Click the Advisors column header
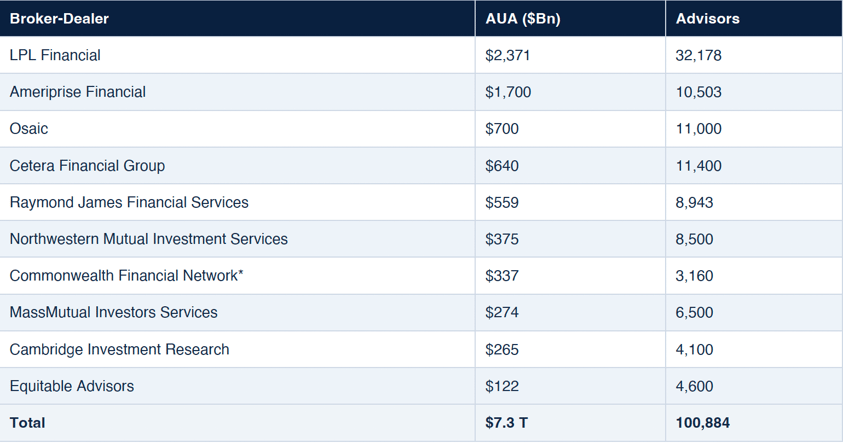 point(709,19)
